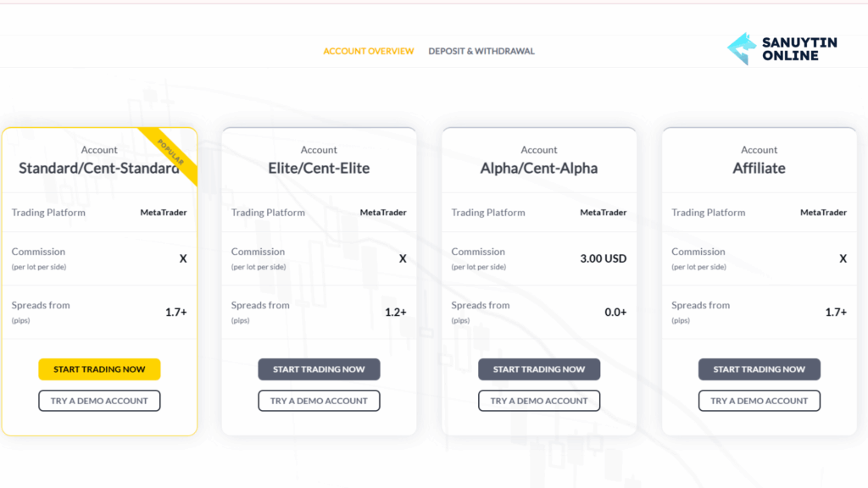Try a demo account for Standard/Cent-Standard
Screen dimensions: 868x488
[x=100, y=401]
